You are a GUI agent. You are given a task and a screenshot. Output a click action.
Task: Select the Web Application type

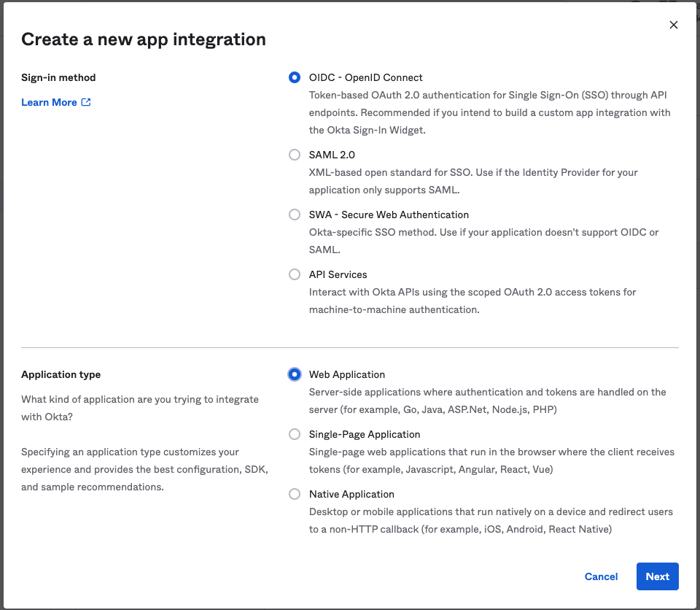pos(295,374)
